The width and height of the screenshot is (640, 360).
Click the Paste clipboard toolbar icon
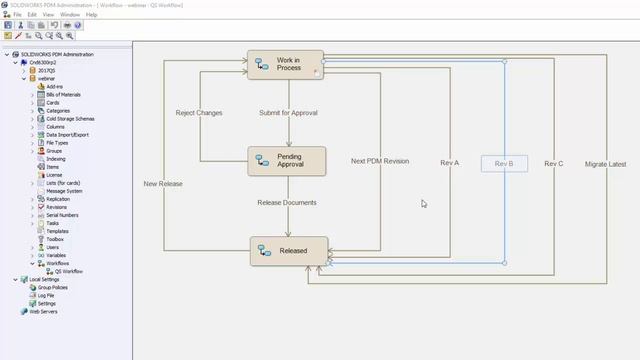click(x=41, y=25)
